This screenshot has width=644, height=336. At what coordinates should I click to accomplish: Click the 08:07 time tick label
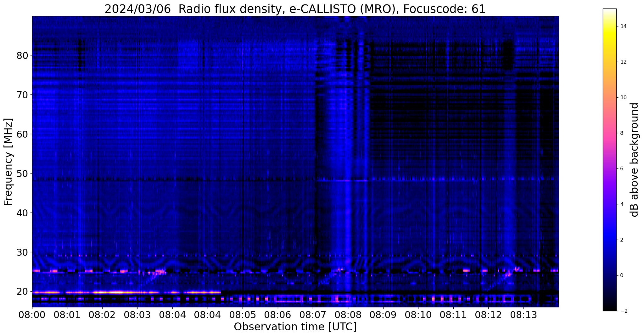312,315
